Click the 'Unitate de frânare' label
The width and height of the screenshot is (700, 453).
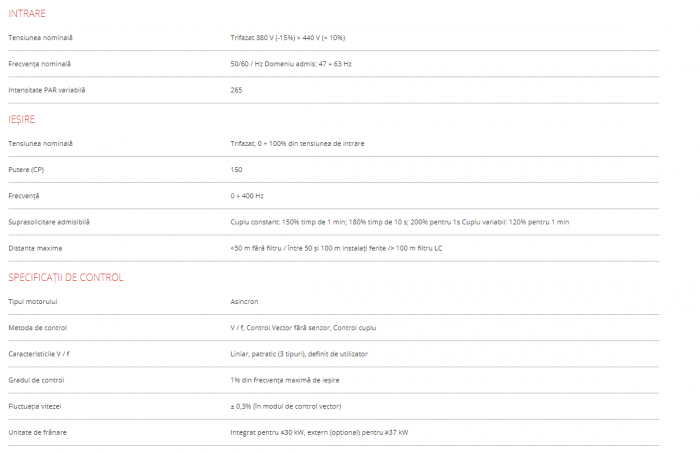point(38,431)
